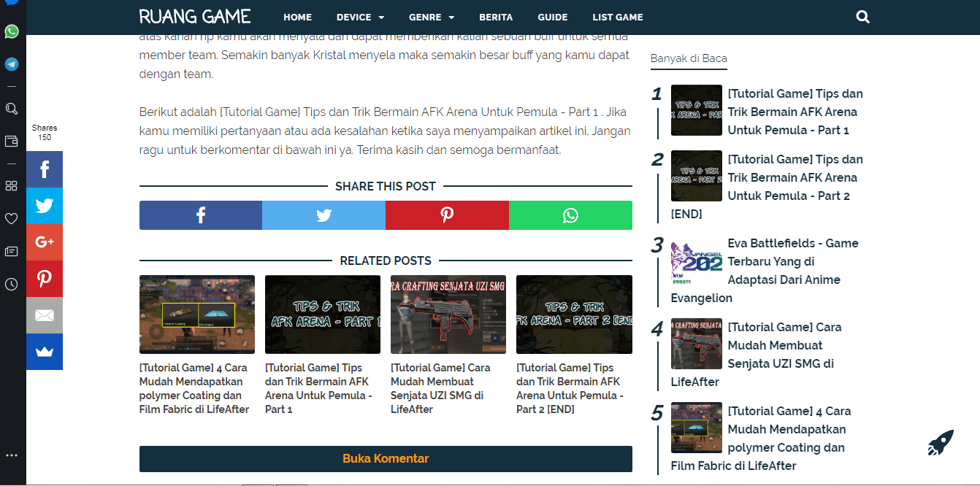Click the floating crown SumoMe button
This screenshot has height=486, width=980.
(x=45, y=352)
